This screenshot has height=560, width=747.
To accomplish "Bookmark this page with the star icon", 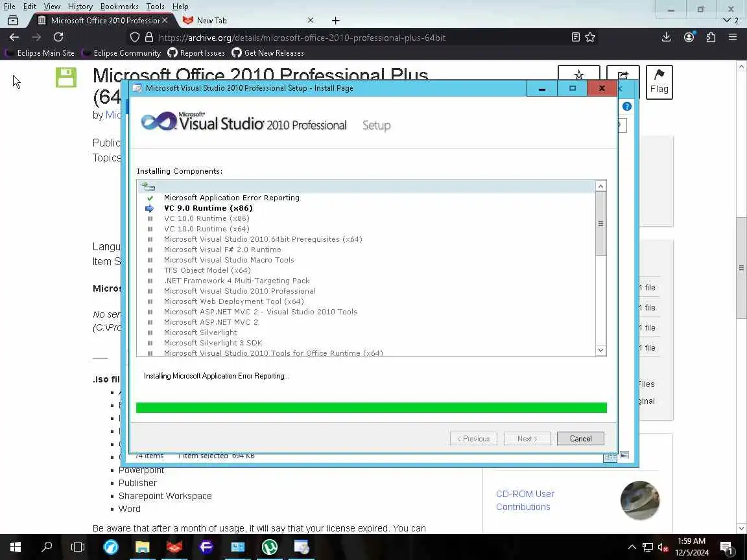I will coord(590,37).
